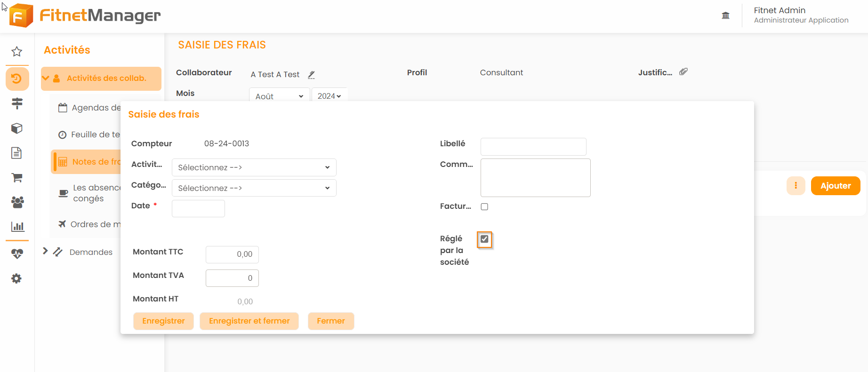This screenshot has height=372, width=868.
Task: Open the three-dot options menu button
Action: tap(796, 186)
